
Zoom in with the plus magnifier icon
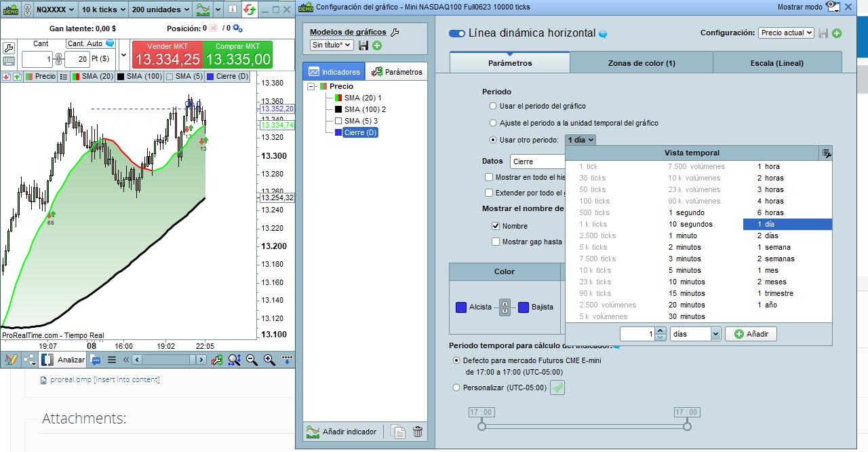tap(269, 360)
